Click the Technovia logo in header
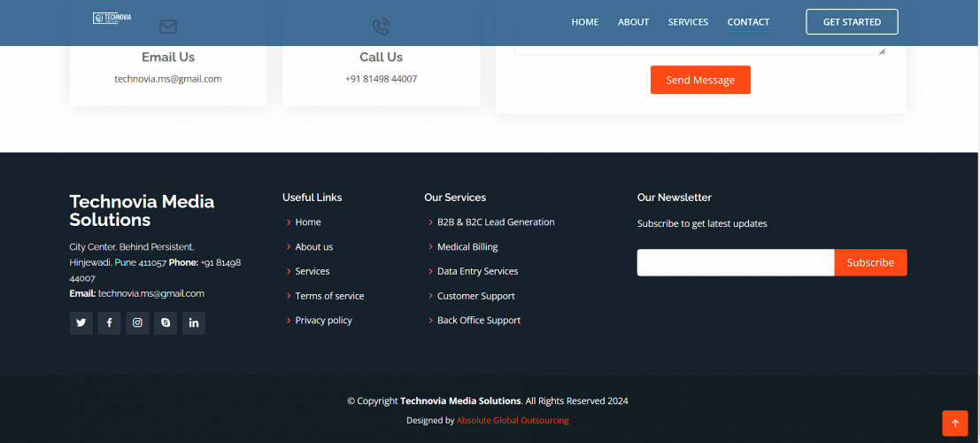Screen dimensions: 980x443 (x=112, y=18)
